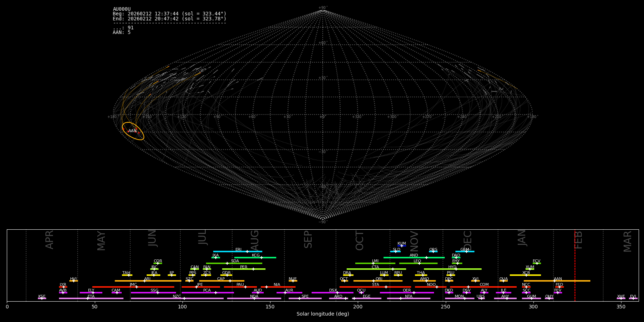Click the ETA shower label
Image resolution: width=644 pixels, height=322 pixels.
(91, 297)
